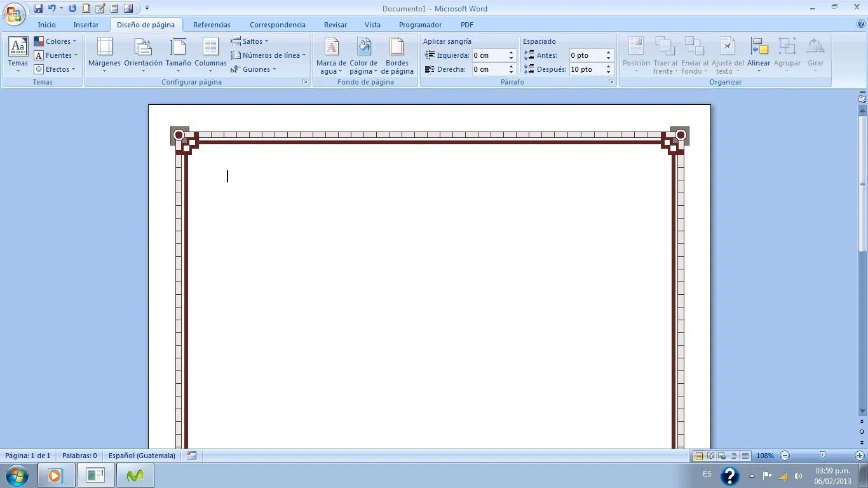Open the Color de página picker
The height and width of the screenshot is (488, 868).
coord(363,55)
